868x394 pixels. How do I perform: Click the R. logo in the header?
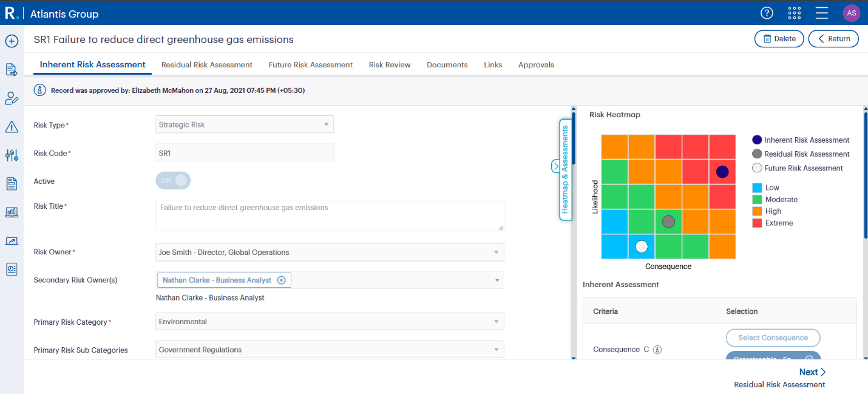(x=11, y=13)
